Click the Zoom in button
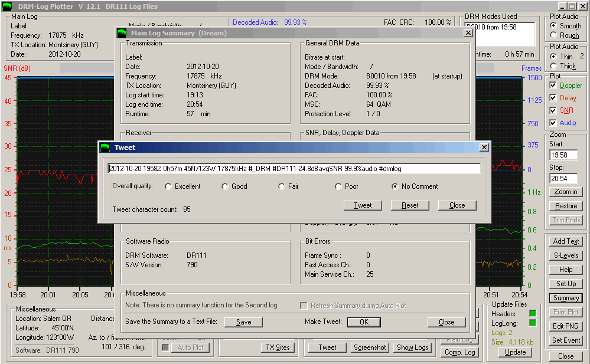590x364 pixels. point(566,192)
